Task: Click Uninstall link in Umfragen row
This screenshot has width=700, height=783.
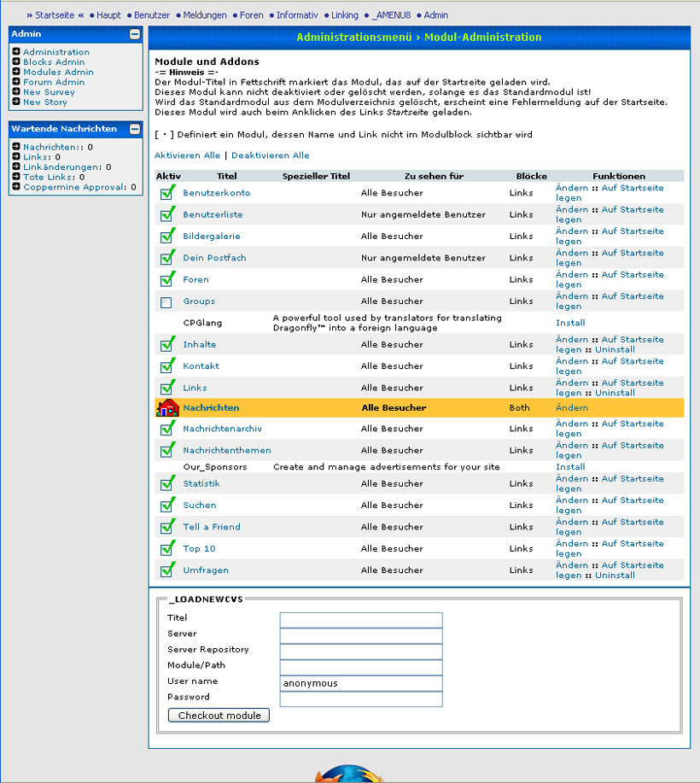Action: click(615, 576)
